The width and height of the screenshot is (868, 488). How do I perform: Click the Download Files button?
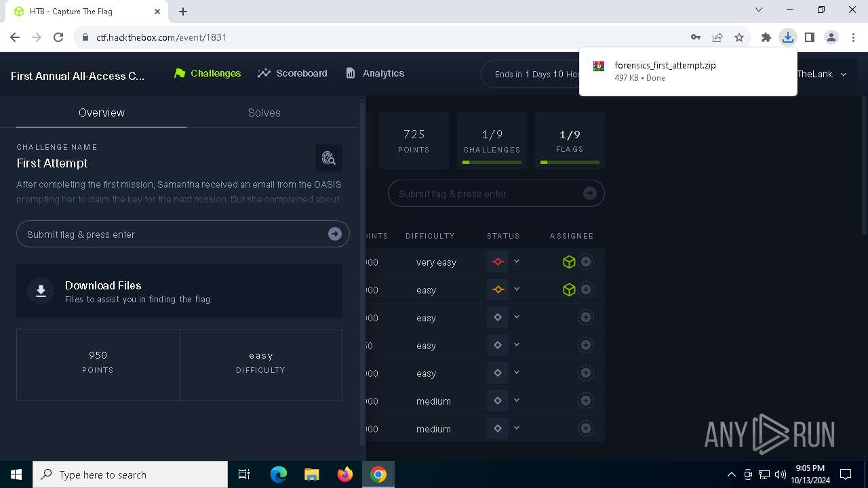(179, 291)
